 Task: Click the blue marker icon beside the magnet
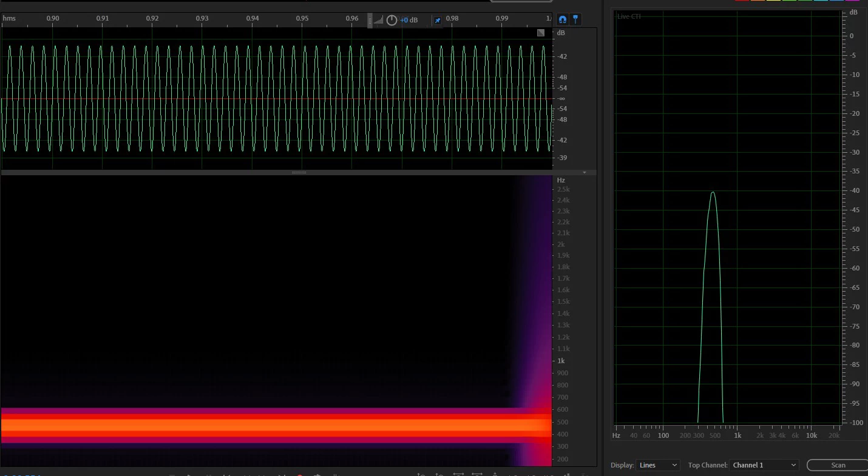coord(575,19)
